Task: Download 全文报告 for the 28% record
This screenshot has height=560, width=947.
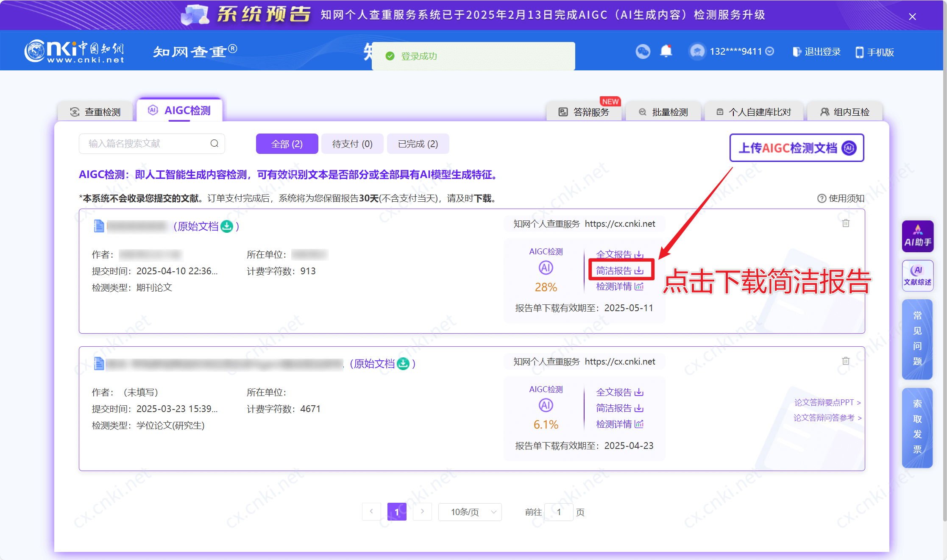Action: (x=620, y=254)
